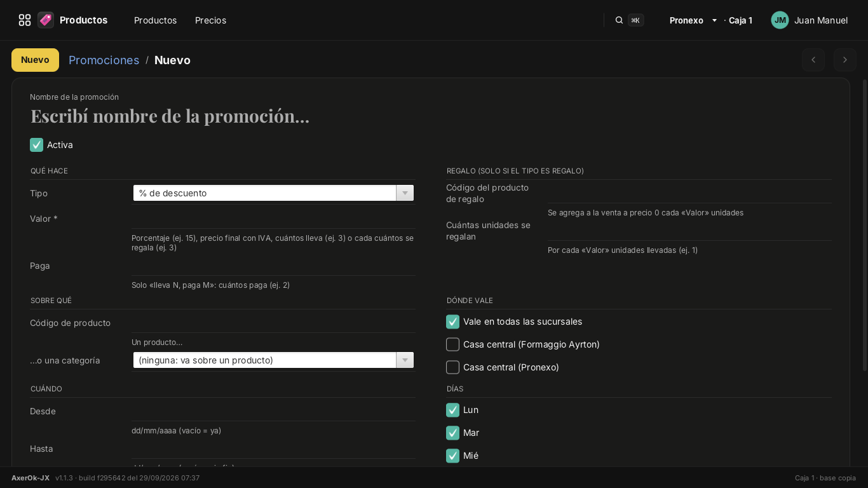Go back to Promociones breadcrumb
The image size is (868, 488).
pos(104,60)
